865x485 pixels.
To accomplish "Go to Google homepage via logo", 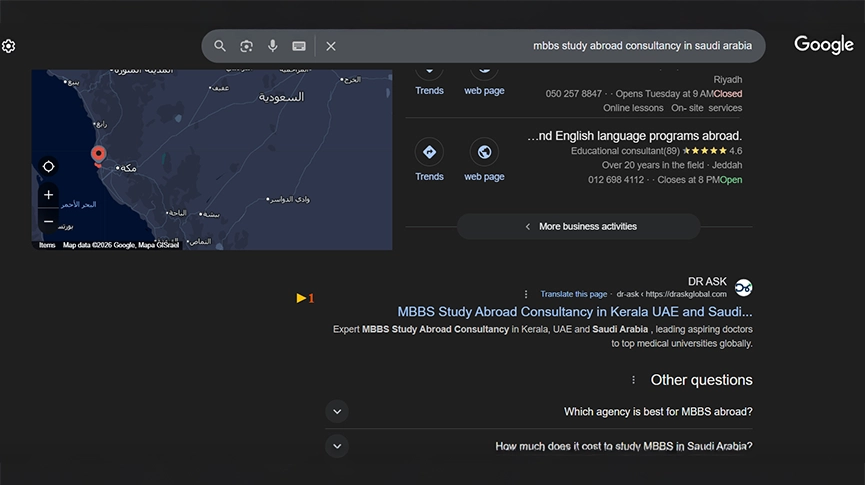I will (x=824, y=44).
